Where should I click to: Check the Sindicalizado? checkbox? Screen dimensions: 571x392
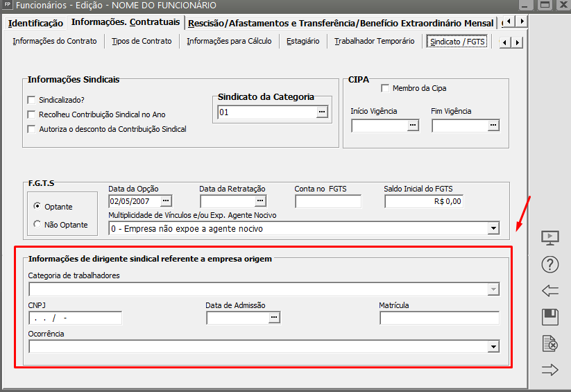pos(32,100)
